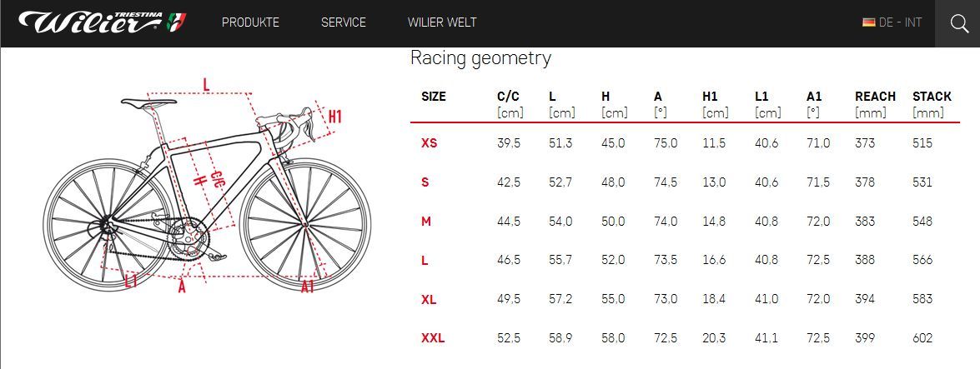Click the XL size row label
Image resolution: width=980 pixels, height=369 pixels.
429,299
